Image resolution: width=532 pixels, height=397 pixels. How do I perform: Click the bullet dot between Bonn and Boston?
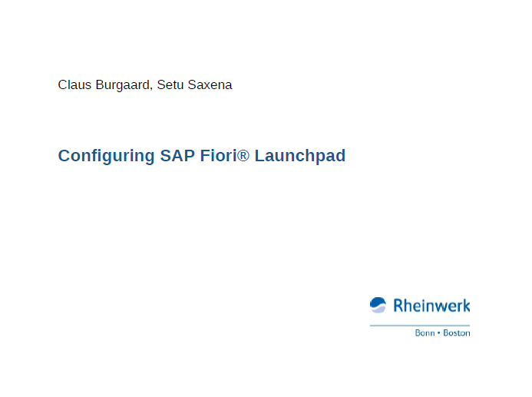point(438,332)
